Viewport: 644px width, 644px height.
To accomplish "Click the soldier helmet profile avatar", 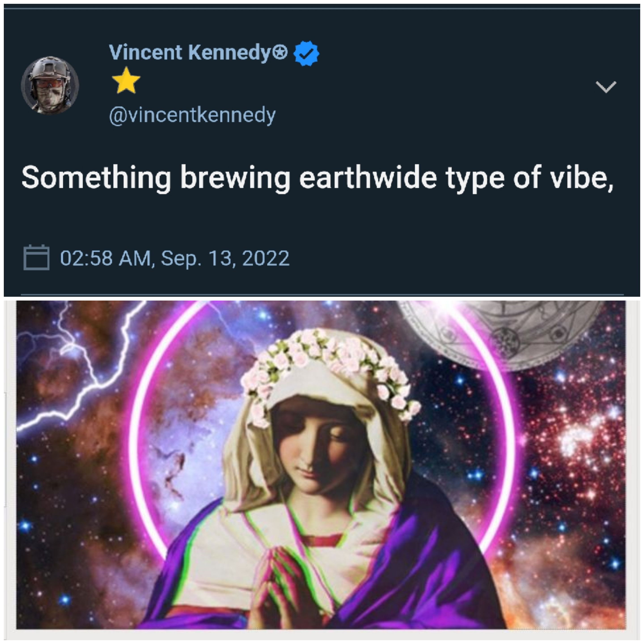I will coord(50,85).
